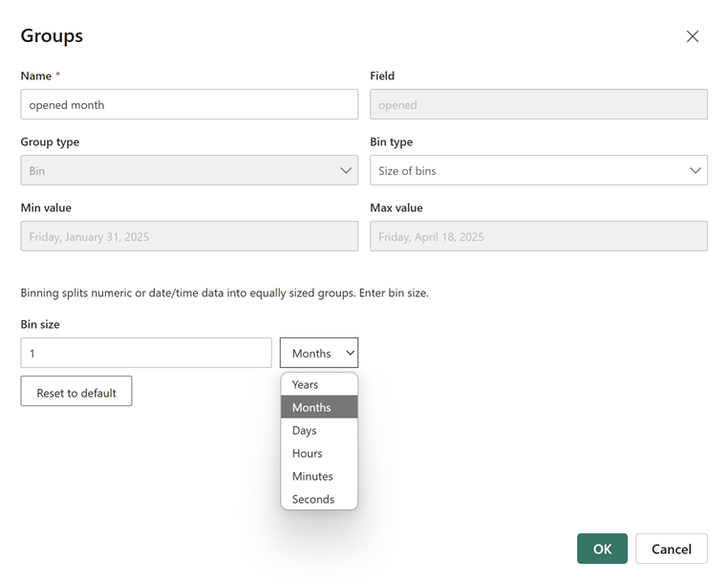Click the chevron on the unit selector
The width and height of the screenshot is (728, 583).
pyautogui.click(x=350, y=354)
